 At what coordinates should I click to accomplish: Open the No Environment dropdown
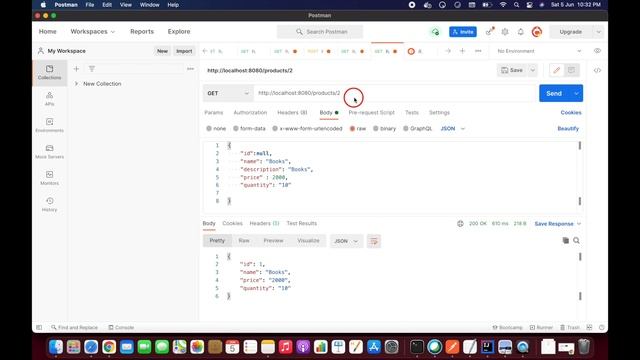pyautogui.click(x=539, y=51)
